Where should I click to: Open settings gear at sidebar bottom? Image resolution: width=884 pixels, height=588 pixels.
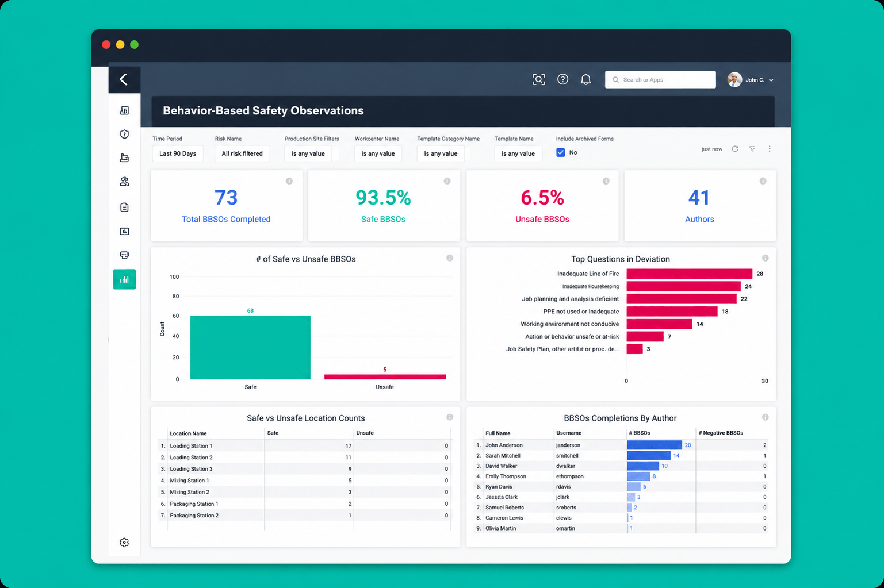(x=124, y=543)
